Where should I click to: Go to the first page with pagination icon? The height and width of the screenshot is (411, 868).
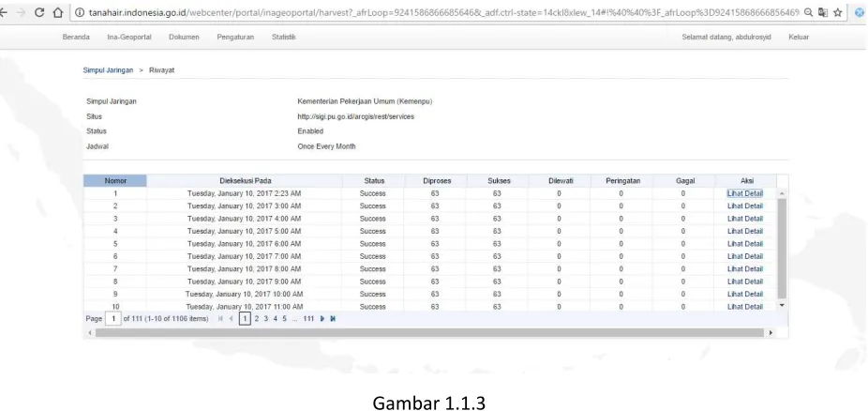click(221, 319)
